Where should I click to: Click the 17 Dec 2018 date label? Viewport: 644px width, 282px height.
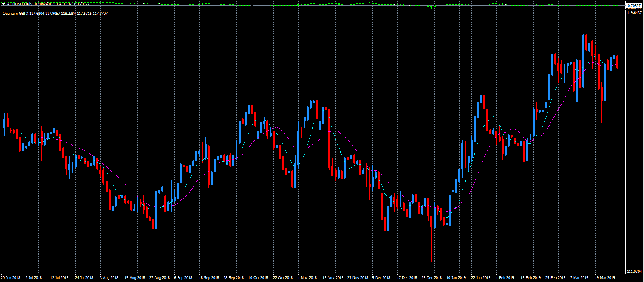[x=407, y=278]
